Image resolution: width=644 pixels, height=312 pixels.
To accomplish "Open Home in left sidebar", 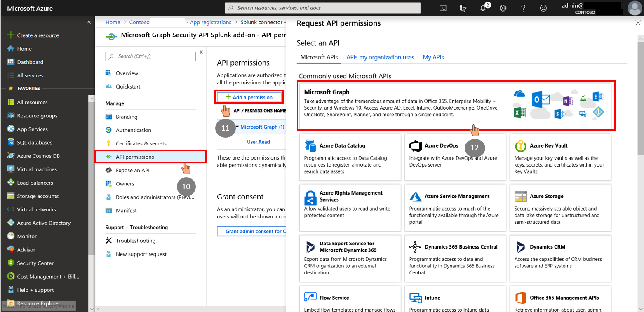I will click(24, 49).
